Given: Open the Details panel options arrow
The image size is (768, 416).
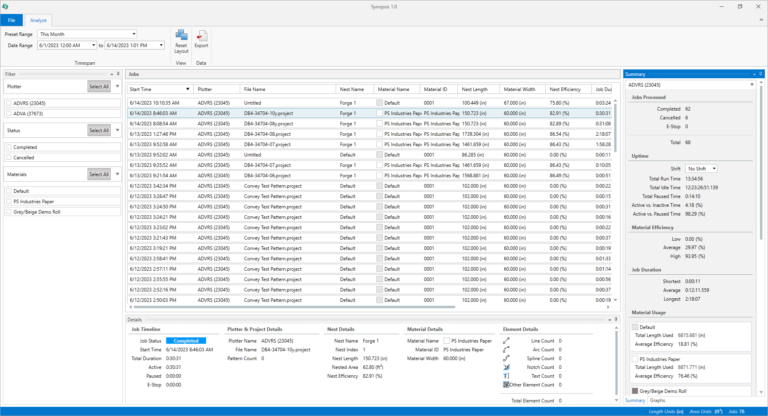Looking at the screenshot, I should click(609, 319).
